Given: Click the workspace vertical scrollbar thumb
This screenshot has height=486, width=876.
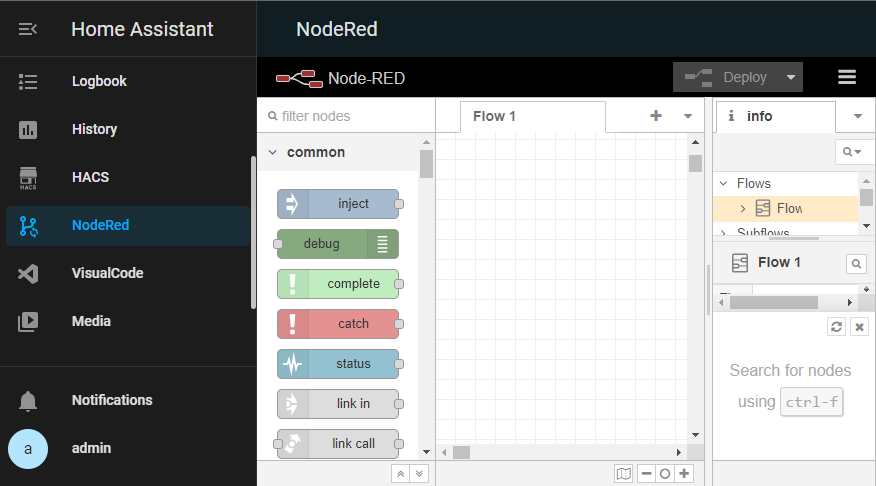Looking at the screenshot, I should coord(696,164).
